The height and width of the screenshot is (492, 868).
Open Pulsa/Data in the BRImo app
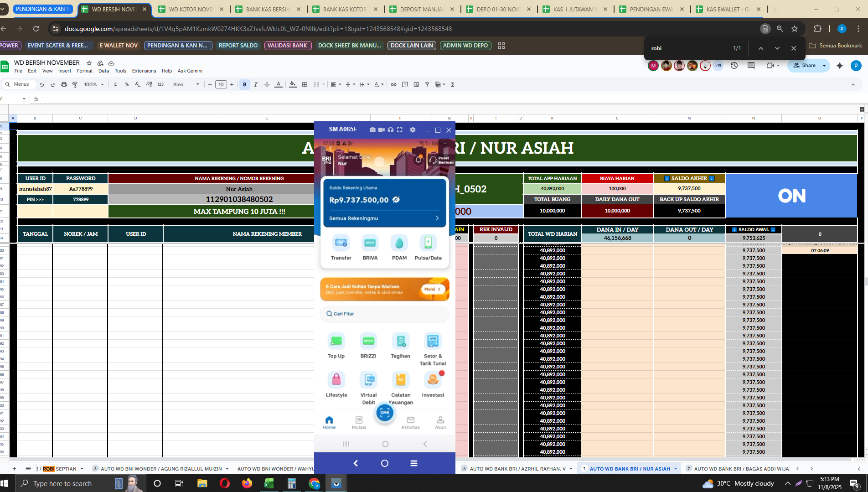pos(428,248)
